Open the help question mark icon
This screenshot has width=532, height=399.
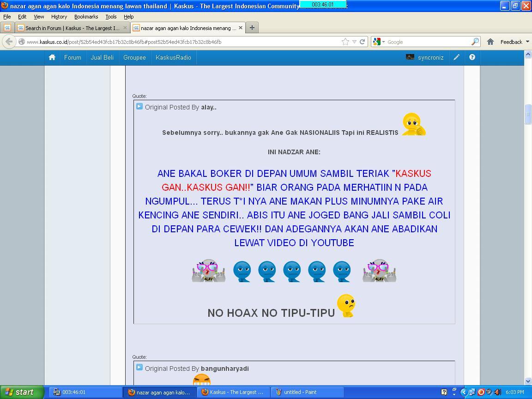472,57
